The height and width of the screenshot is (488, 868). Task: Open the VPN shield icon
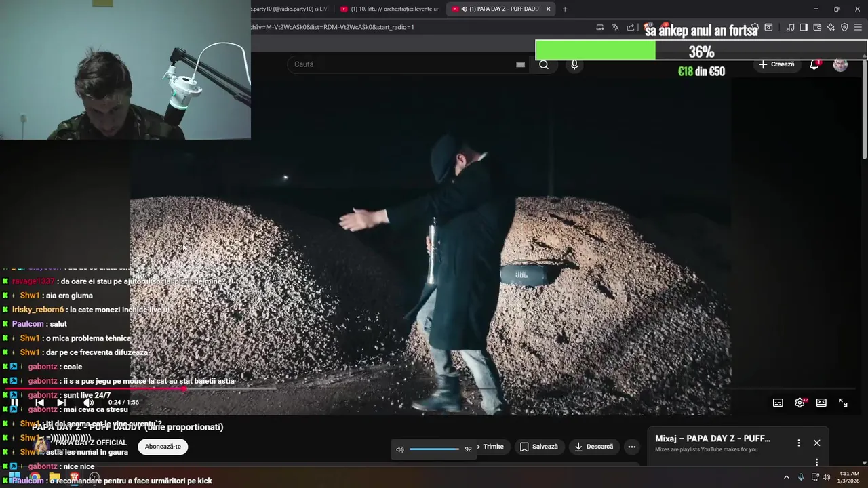844,27
